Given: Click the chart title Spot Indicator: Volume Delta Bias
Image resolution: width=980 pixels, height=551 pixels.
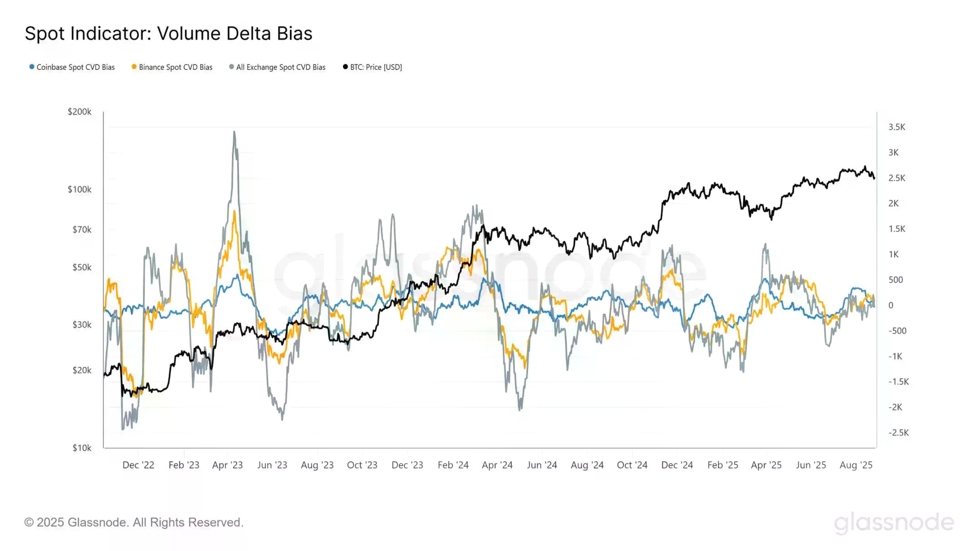Looking at the screenshot, I should 168,34.
